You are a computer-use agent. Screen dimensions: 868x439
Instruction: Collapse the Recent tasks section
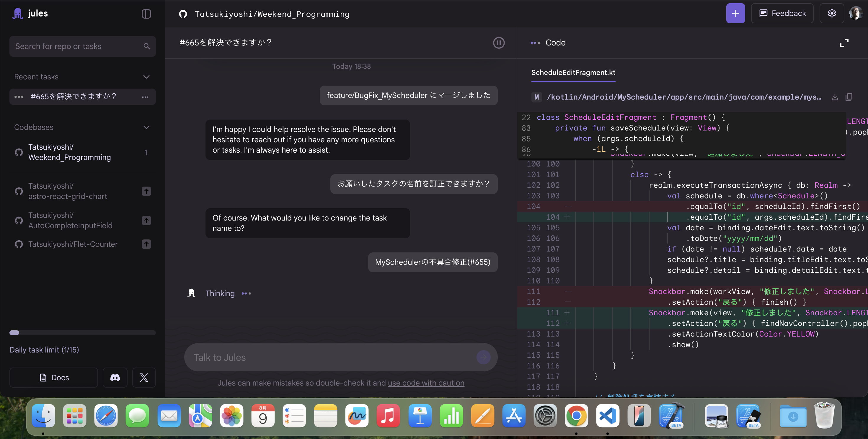(x=146, y=77)
